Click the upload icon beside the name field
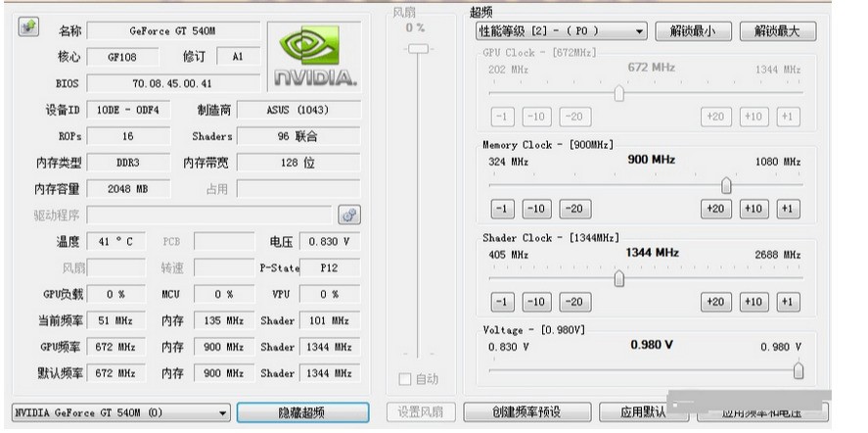This screenshot has height=433, width=868. click(28, 26)
